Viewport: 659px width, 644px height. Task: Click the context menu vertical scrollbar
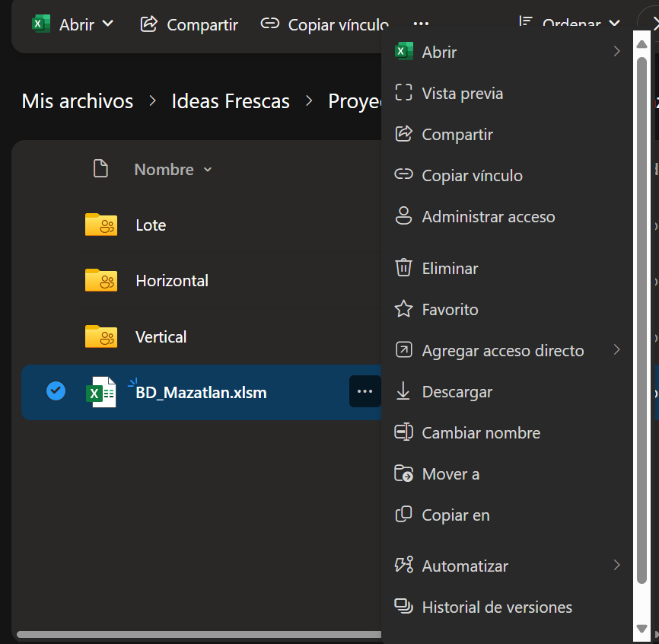point(641,304)
